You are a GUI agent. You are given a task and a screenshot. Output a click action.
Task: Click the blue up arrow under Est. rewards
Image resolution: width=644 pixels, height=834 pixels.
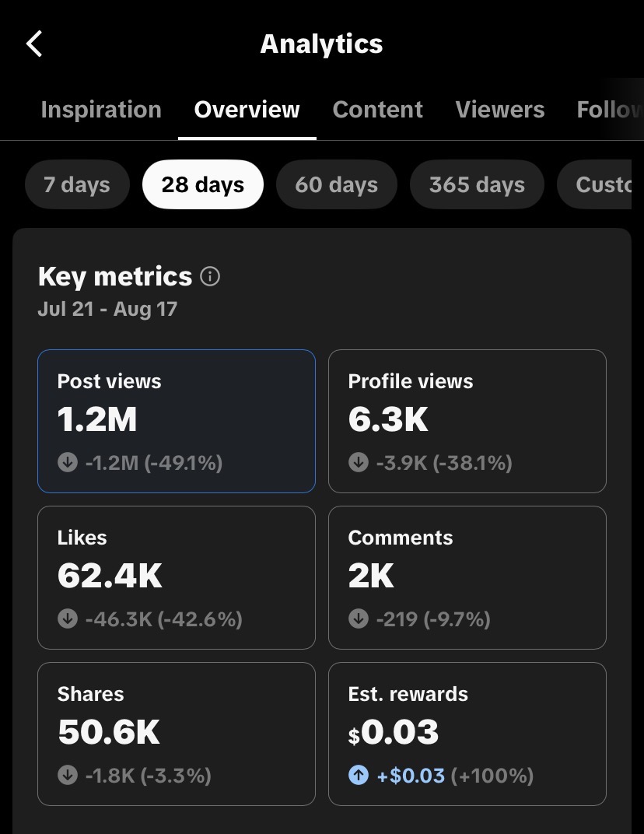(x=359, y=775)
